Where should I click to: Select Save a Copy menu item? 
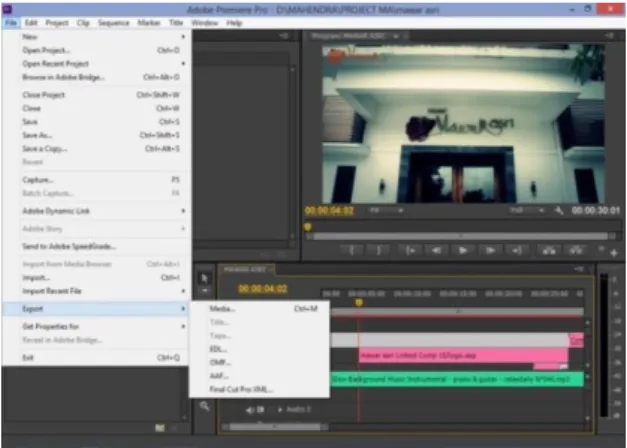pos(97,148)
